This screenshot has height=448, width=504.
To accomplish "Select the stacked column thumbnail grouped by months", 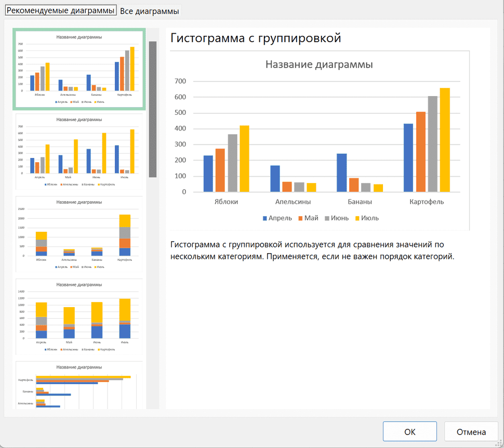I will (x=79, y=317).
